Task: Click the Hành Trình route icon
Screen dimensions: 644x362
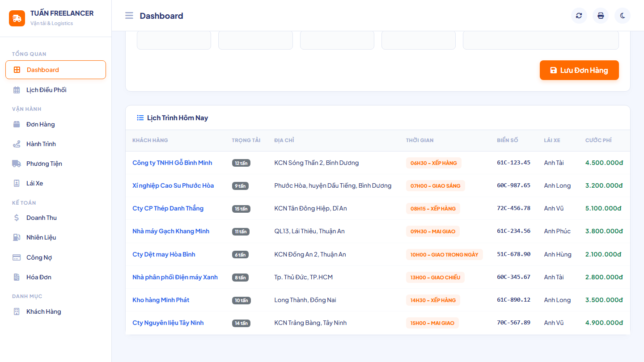Action: 17,144
